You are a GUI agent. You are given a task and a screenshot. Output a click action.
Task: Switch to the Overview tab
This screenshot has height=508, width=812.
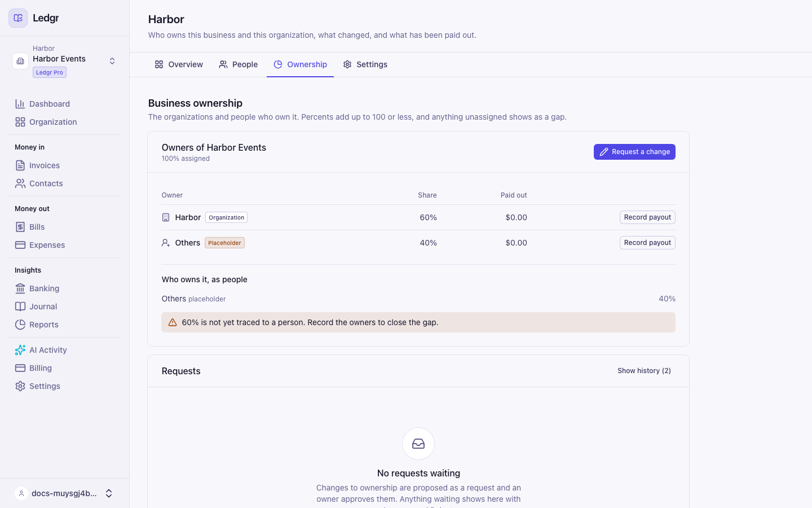coord(179,64)
